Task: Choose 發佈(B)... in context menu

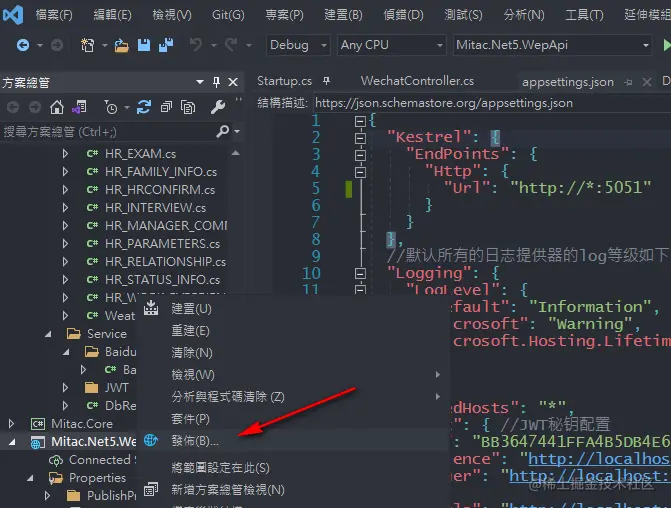Action: coord(293,440)
